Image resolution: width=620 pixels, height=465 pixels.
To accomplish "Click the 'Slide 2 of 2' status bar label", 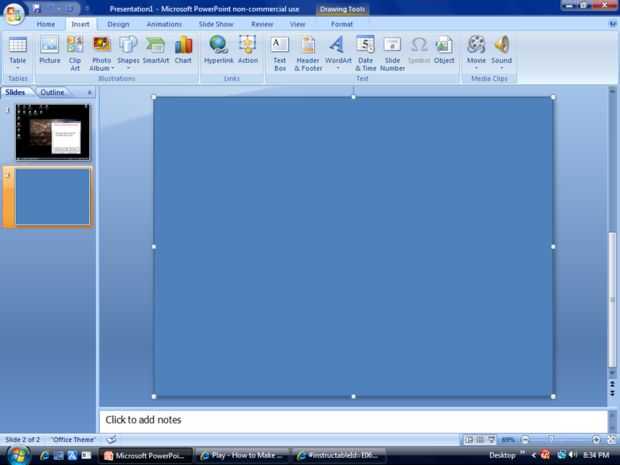I will [23, 439].
